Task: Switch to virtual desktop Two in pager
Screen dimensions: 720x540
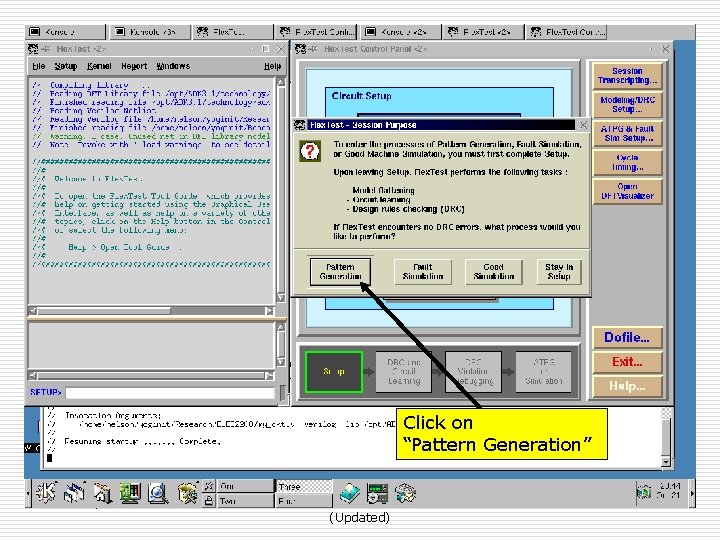Action: pos(245,501)
